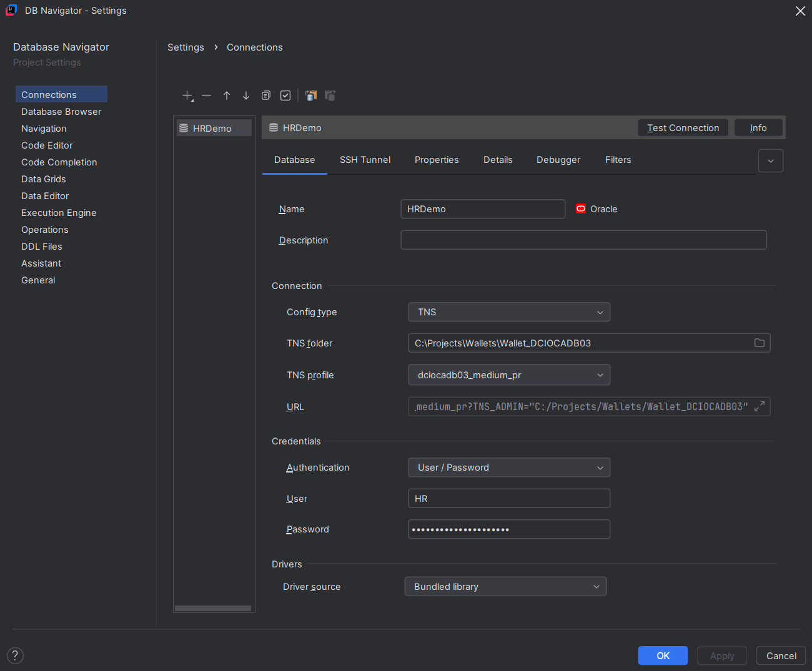812x671 pixels.
Task: Click the database icon in HRDemo header
Action: 274,127
